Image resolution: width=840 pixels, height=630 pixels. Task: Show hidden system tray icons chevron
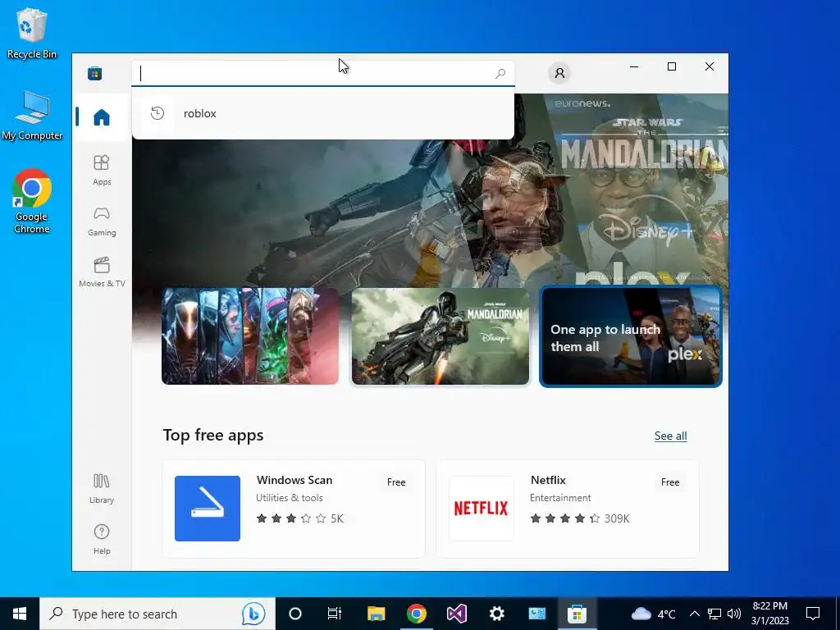tap(694, 614)
